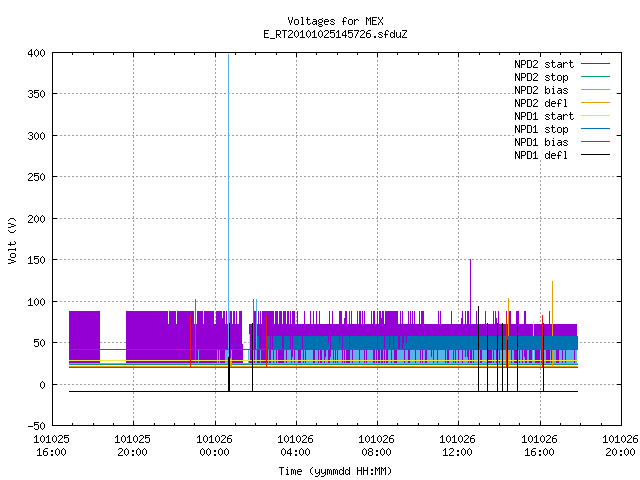Click the 'NPD2 bias' legend label

tap(541, 90)
